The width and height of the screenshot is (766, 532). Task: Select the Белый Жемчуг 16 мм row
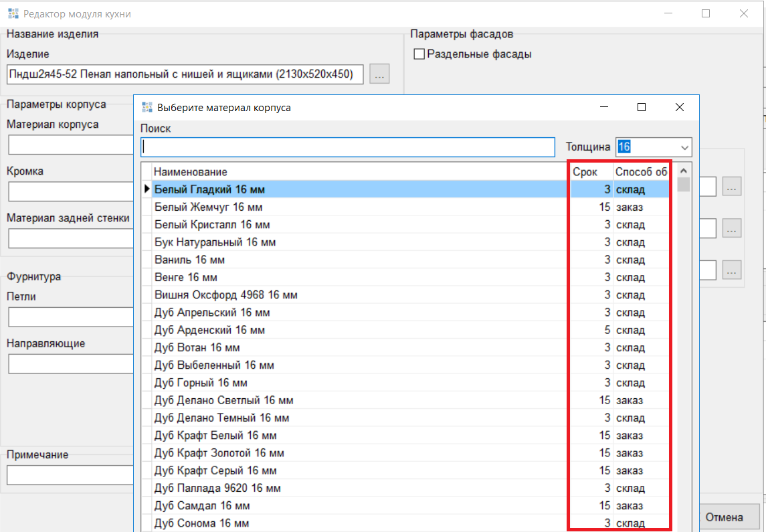(x=208, y=207)
